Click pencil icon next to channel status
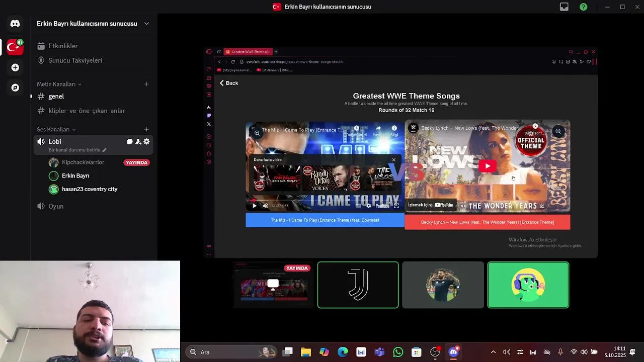The width and height of the screenshot is (644, 362). pos(104,150)
